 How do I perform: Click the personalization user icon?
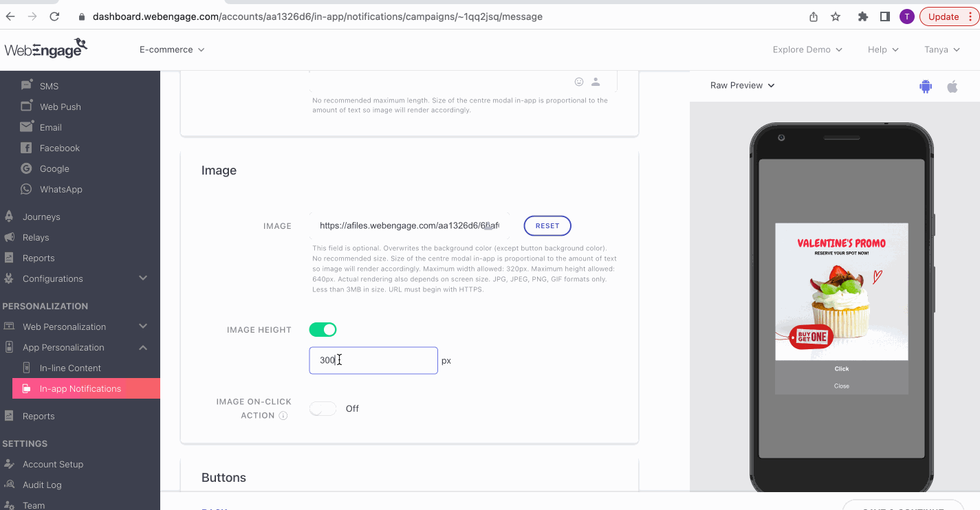pos(596,82)
